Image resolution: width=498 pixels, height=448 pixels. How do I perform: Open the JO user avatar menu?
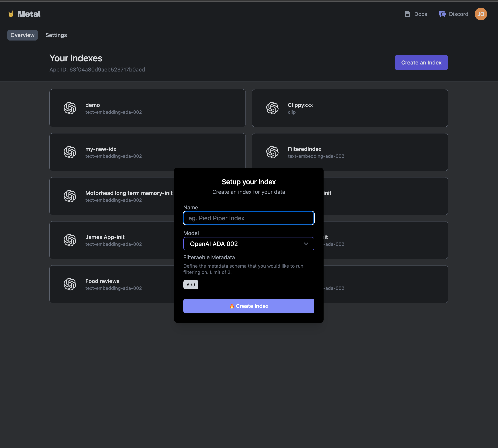[480, 14]
